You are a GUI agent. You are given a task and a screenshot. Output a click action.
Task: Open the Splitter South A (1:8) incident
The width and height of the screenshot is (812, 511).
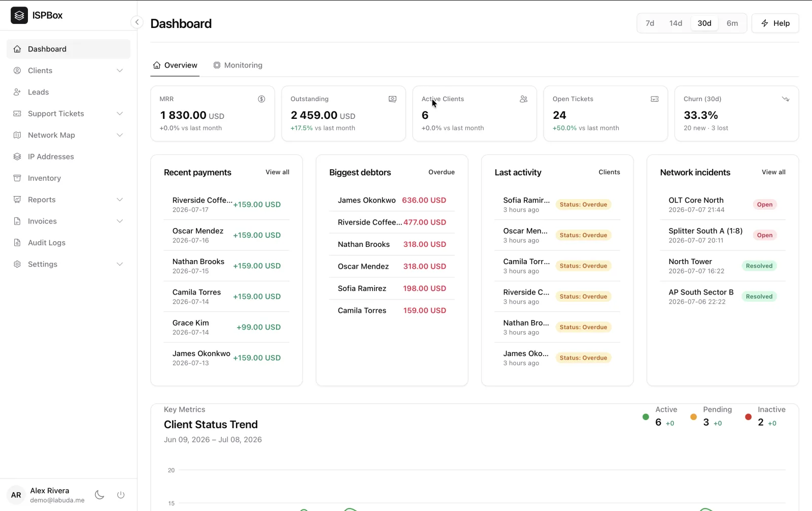click(723, 235)
